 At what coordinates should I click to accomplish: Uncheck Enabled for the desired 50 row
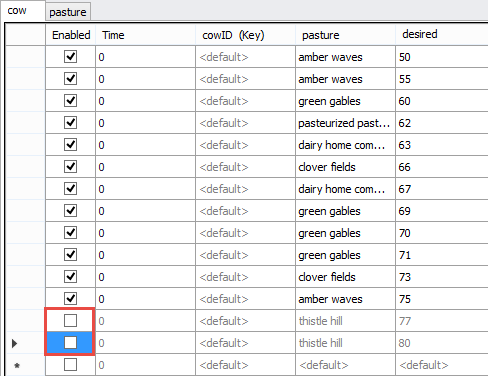pos(70,57)
